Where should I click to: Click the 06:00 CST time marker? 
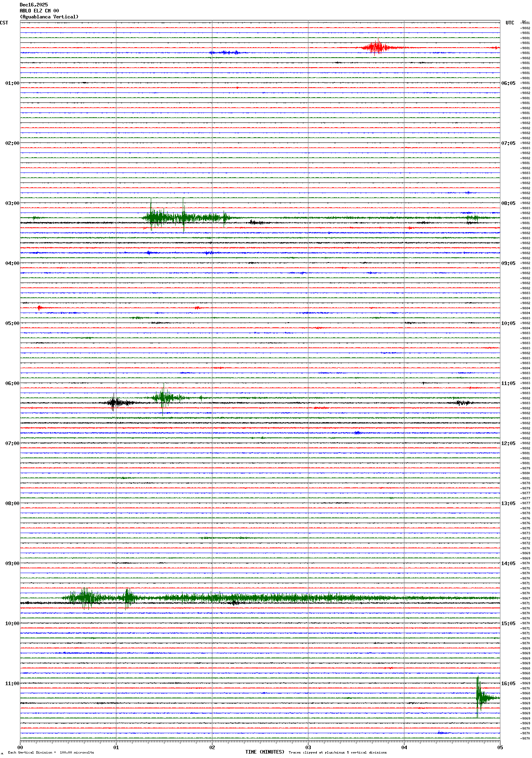12,383
